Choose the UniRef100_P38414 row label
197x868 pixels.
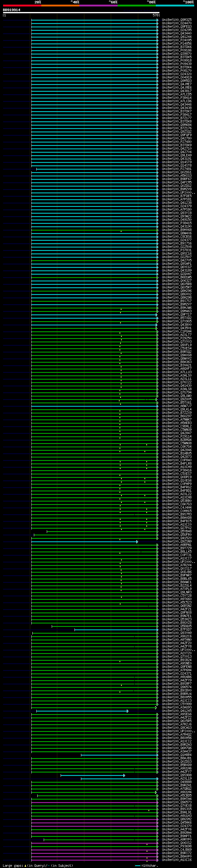tap(177, 98)
